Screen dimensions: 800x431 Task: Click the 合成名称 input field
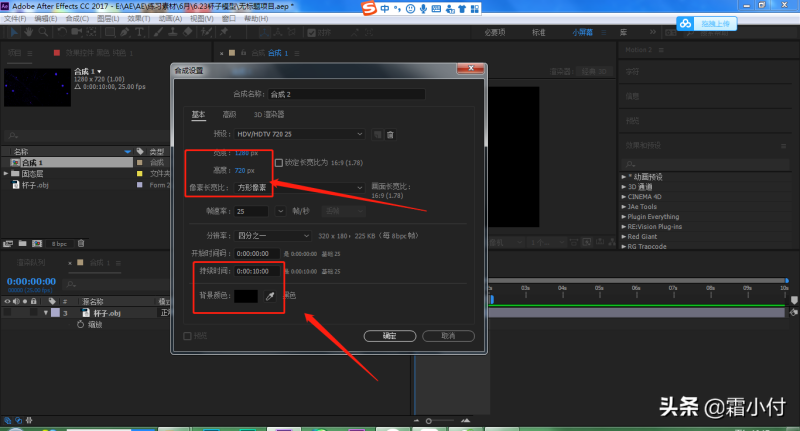[x=346, y=94]
